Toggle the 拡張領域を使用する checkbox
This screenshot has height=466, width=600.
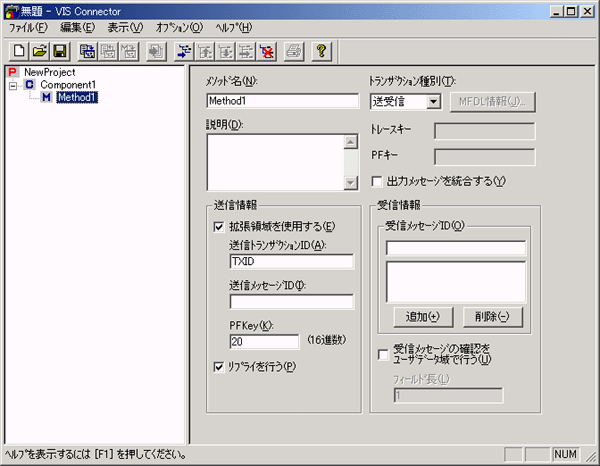[219, 227]
